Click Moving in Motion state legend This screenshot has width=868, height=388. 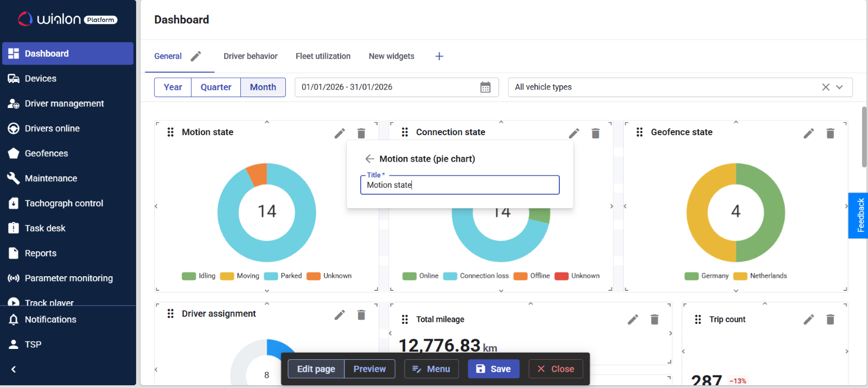(x=240, y=276)
